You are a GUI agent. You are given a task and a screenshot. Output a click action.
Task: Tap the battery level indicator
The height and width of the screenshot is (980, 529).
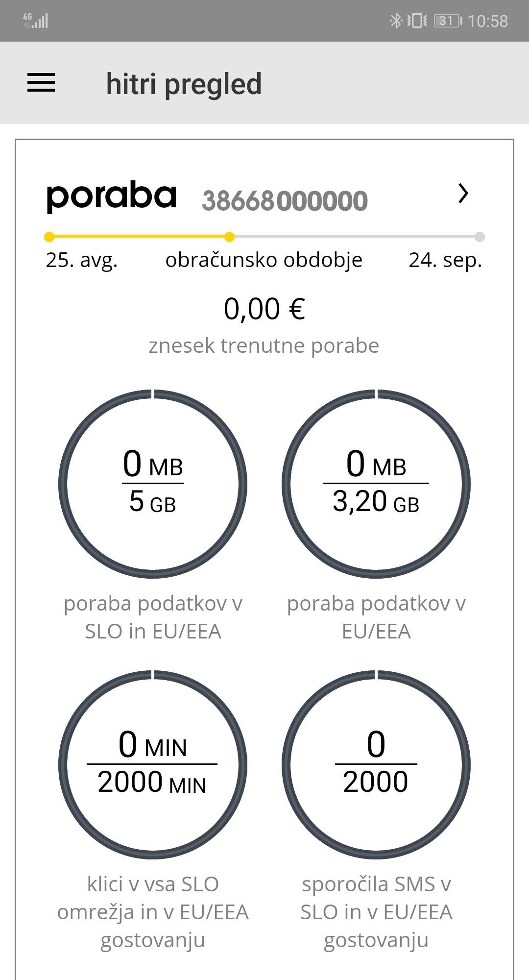pos(447,21)
